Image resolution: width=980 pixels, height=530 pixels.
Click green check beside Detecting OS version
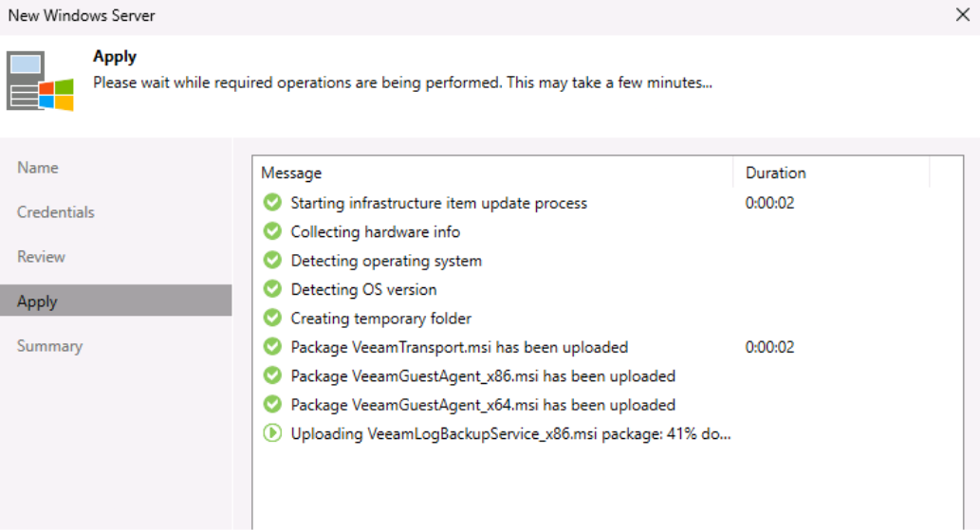272,288
